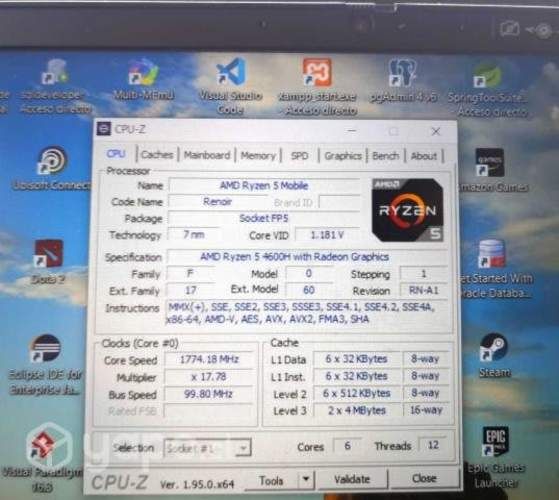Click the Code Name value Renoir
559x500 pixels.
[217, 202]
